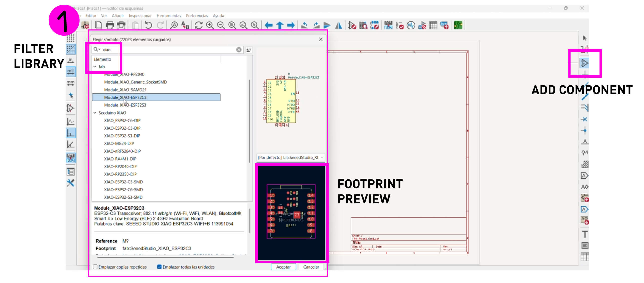Open schematic setup gear icon
This screenshot has width=644, height=283.
click(85, 25)
